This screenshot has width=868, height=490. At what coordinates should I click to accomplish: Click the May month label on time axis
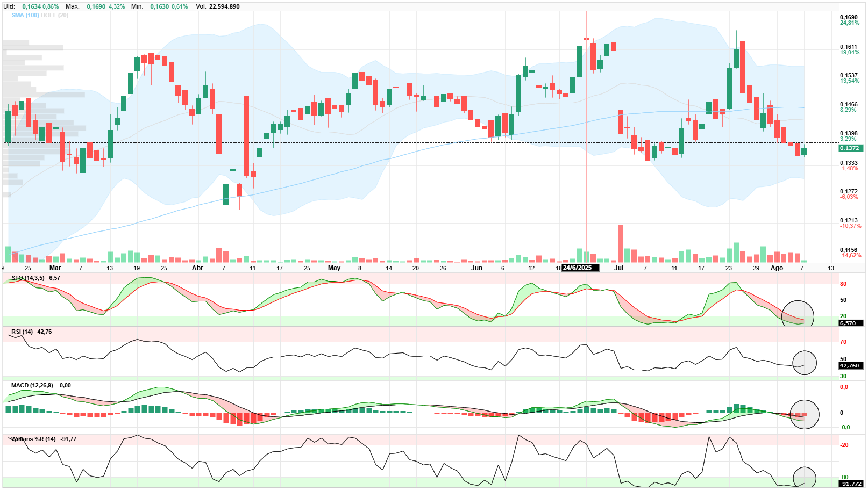pyautogui.click(x=334, y=268)
